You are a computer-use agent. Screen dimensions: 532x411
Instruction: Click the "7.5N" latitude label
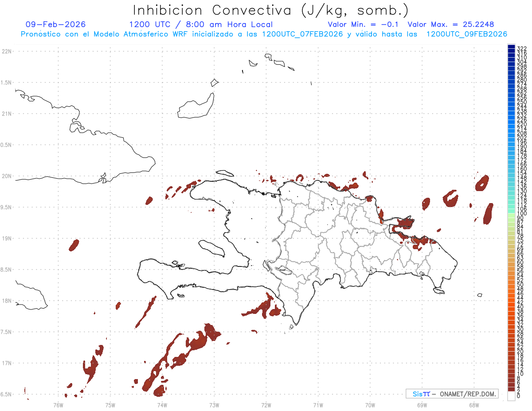pyautogui.click(x=6, y=332)
